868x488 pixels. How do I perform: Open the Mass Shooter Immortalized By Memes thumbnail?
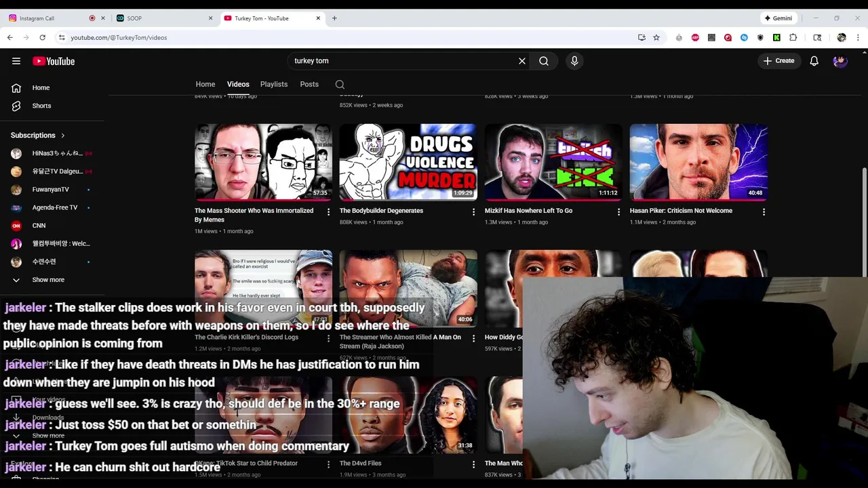[x=263, y=162]
